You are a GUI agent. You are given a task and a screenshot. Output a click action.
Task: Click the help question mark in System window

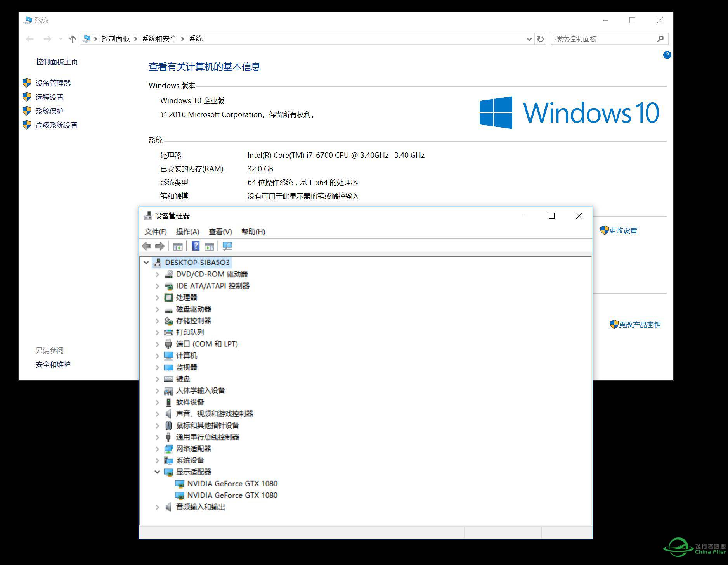pos(667,55)
